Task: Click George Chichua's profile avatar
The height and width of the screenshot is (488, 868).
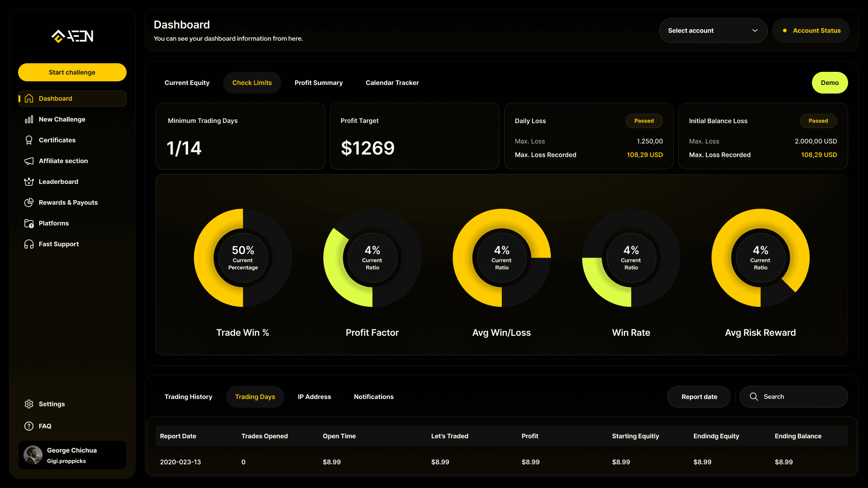Action: coord(33,455)
